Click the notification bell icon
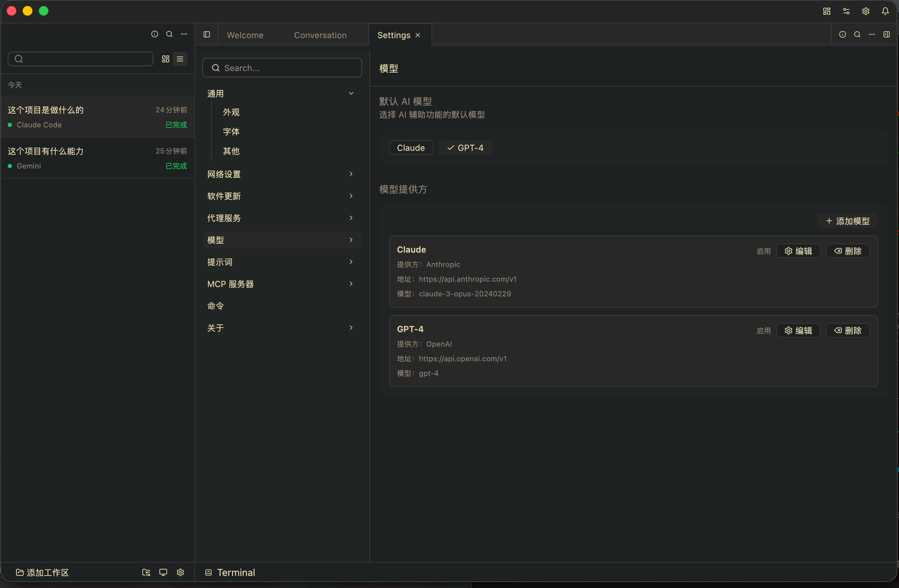This screenshot has width=899, height=588. point(885,11)
